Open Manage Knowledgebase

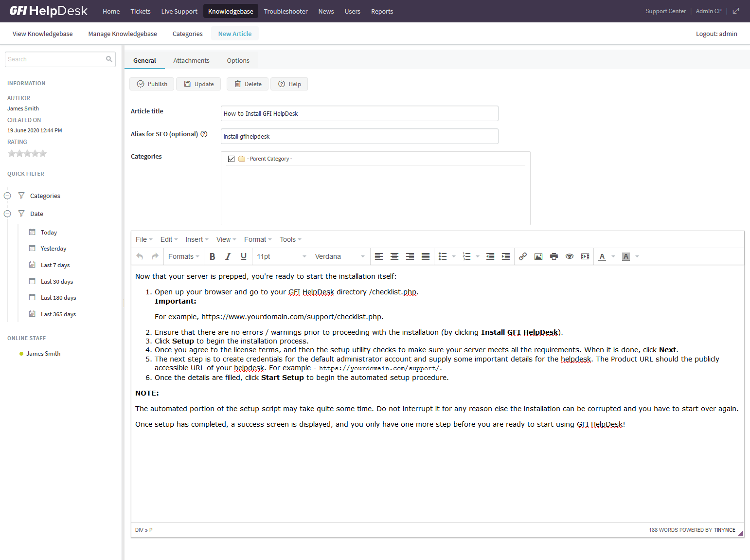point(123,34)
